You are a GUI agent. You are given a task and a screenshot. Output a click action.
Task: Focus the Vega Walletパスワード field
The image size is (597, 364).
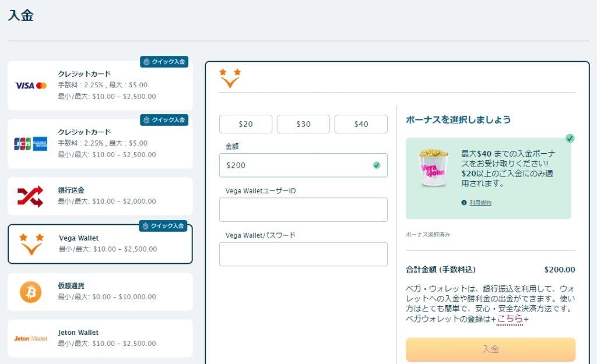coord(303,254)
